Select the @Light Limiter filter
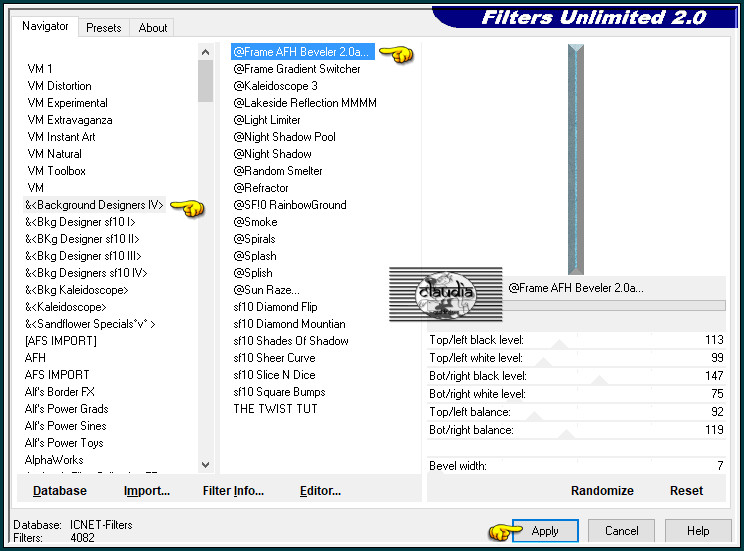This screenshot has height=551, width=744. 267,120
